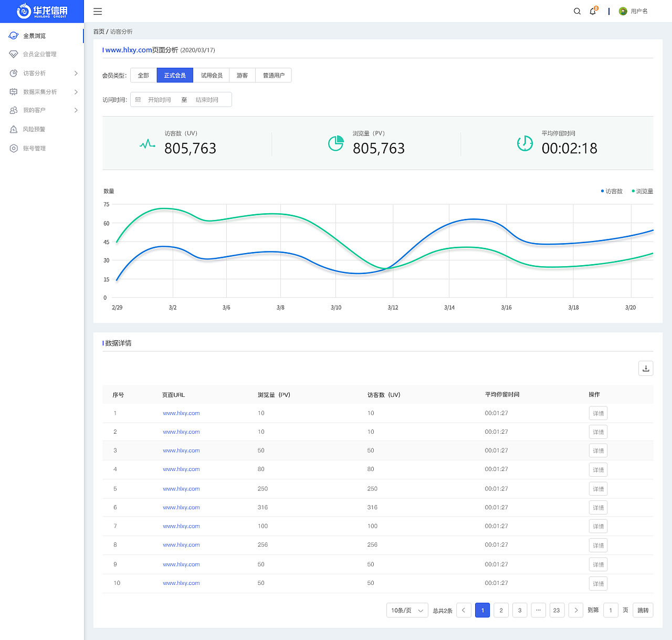Viewport: 672px width, 640px height.
Task: Expand 我的客户 submenu chevron
Action: 76,110
